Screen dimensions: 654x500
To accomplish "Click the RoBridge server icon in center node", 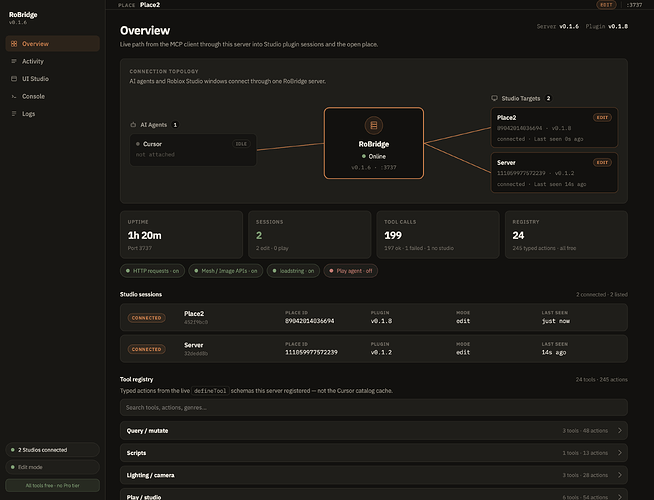I will (374, 125).
